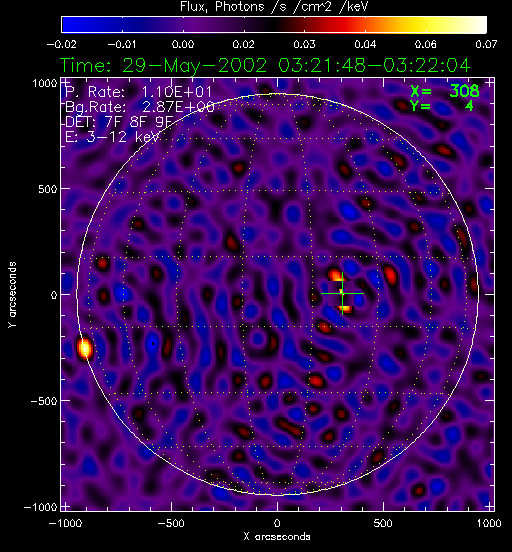The height and width of the screenshot is (552, 512).
Task: Click the bright spot just below the crosshair
Action: pyautogui.click(x=345, y=309)
